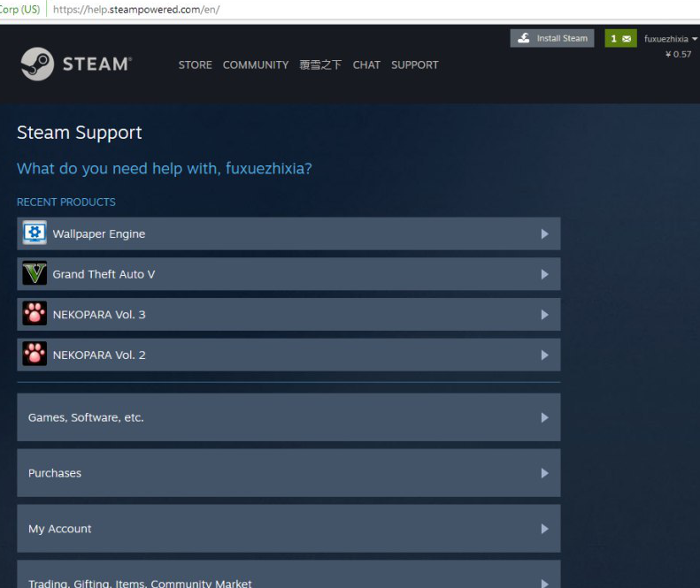The width and height of the screenshot is (700, 588).
Task: Click the Install Steam download icon
Action: click(x=524, y=39)
